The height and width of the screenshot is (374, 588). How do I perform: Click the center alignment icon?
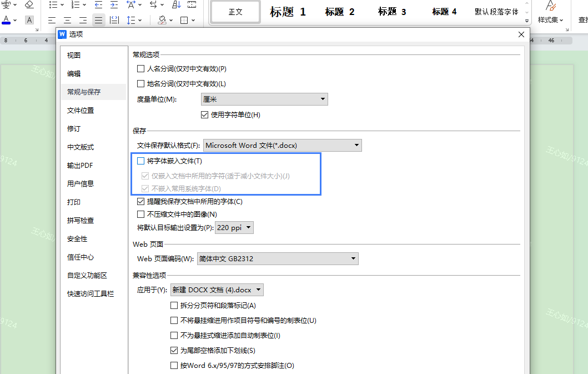click(67, 21)
